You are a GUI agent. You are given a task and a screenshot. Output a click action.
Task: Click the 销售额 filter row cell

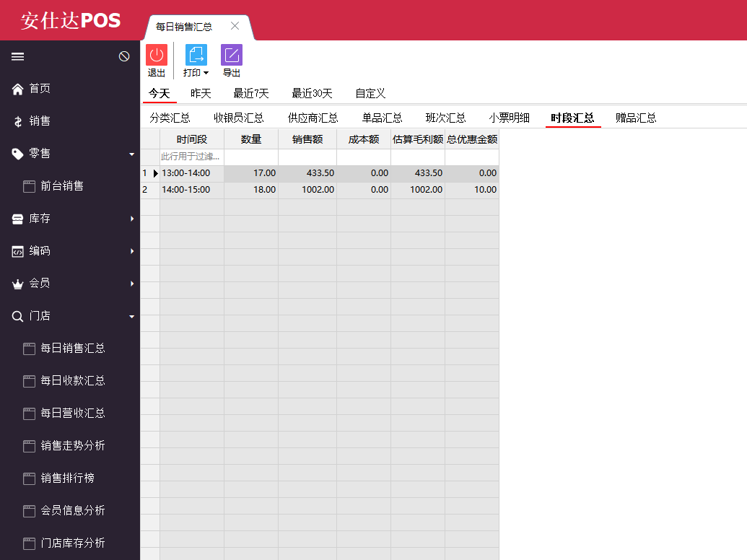307,157
